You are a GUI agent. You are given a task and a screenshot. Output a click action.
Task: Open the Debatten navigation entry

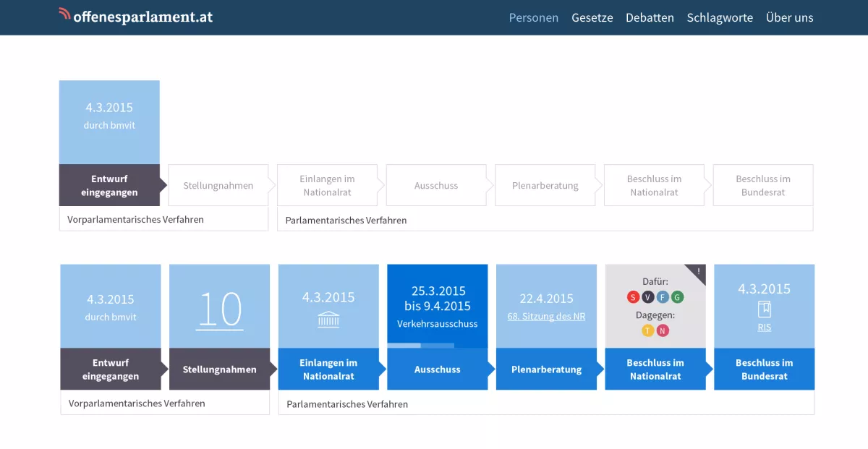[x=650, y=17]
